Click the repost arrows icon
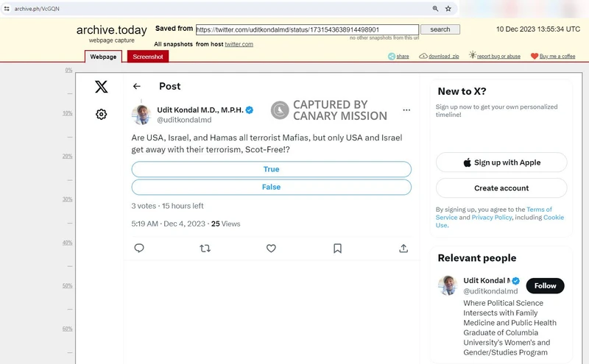Image resolution: width=589 pixels, height=364 pixels. coord(205,249)
